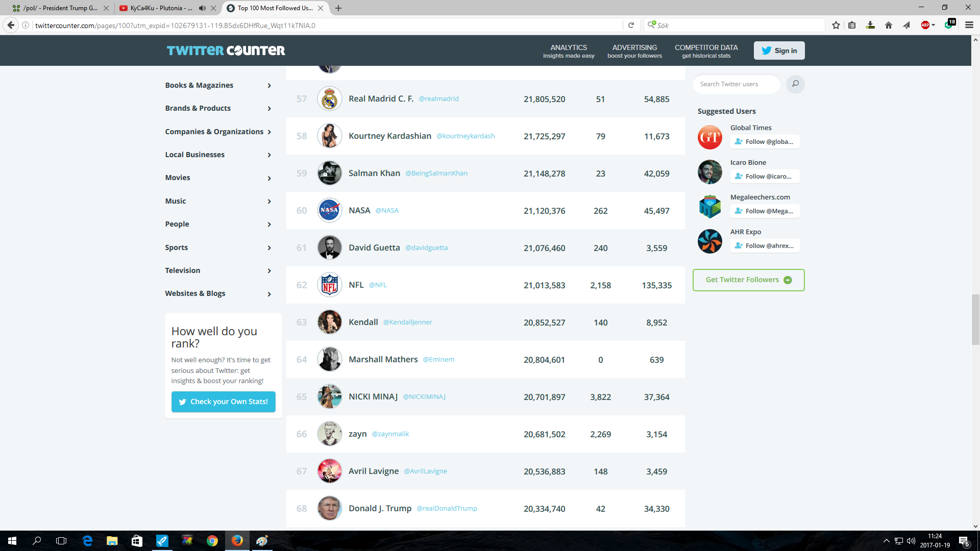
Task: Click the Search Twitter users field
Action: click(736, 84)
